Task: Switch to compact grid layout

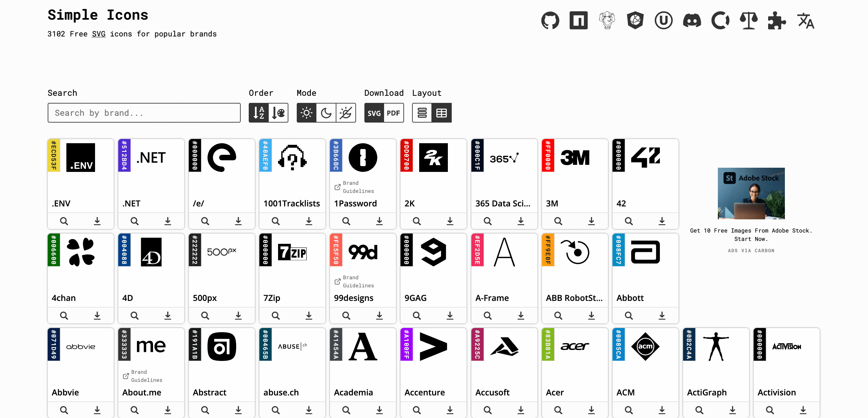Action: click(441, 113)
